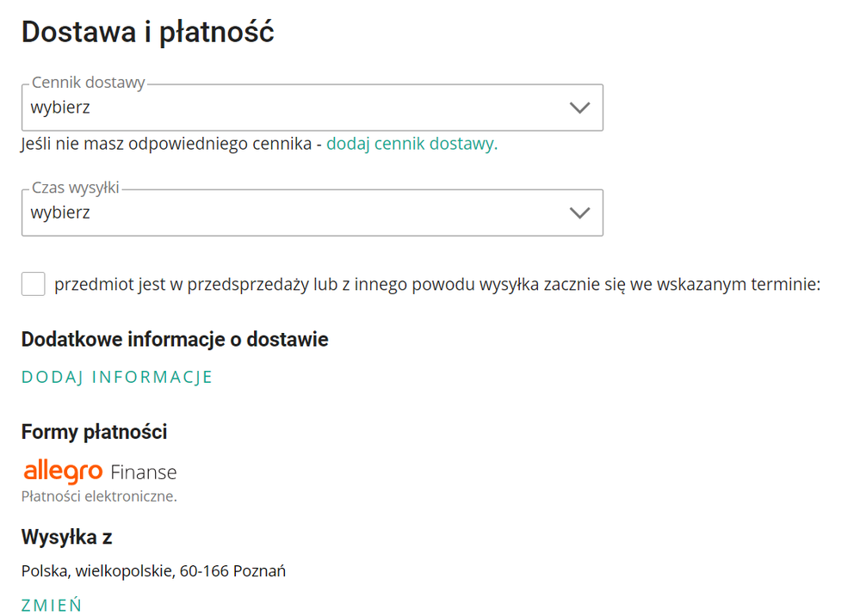The image size is (860, 616).
Task: Click the 'Dostawa i płatność' heading
Action: coord(147,32)
